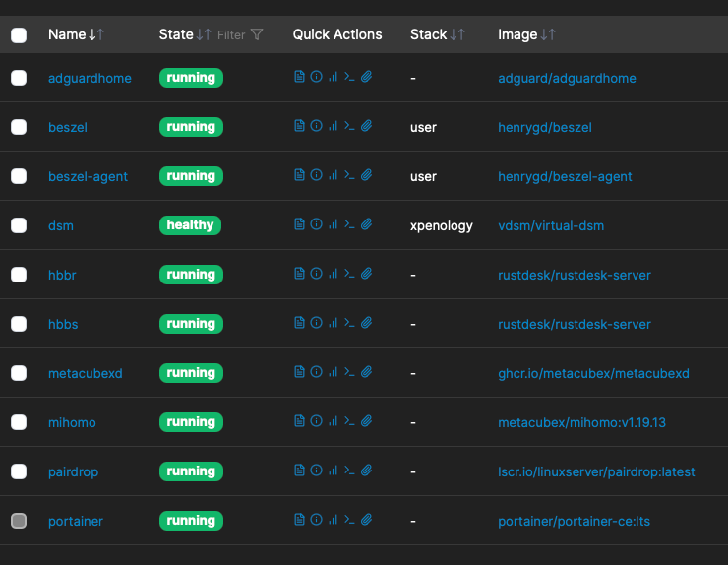Select the beszel-agent row checkbox
The image size is (728, 565).
[19, 176]
